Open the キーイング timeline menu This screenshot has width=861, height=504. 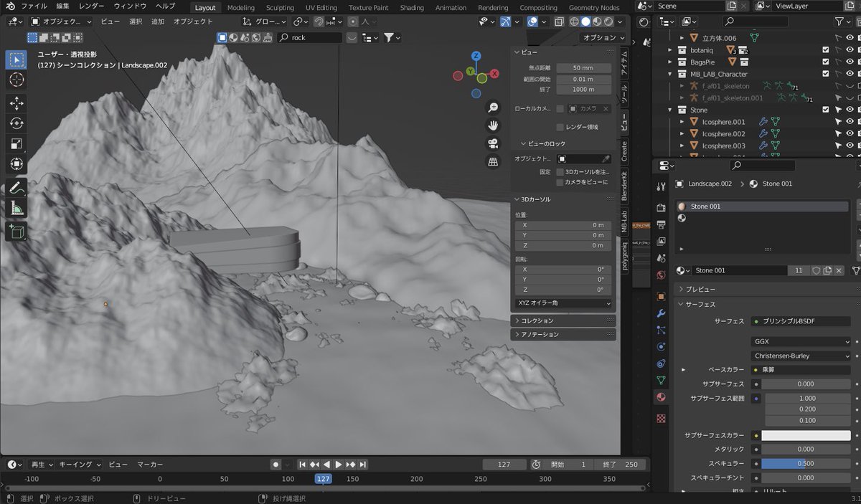click(80, 465)
